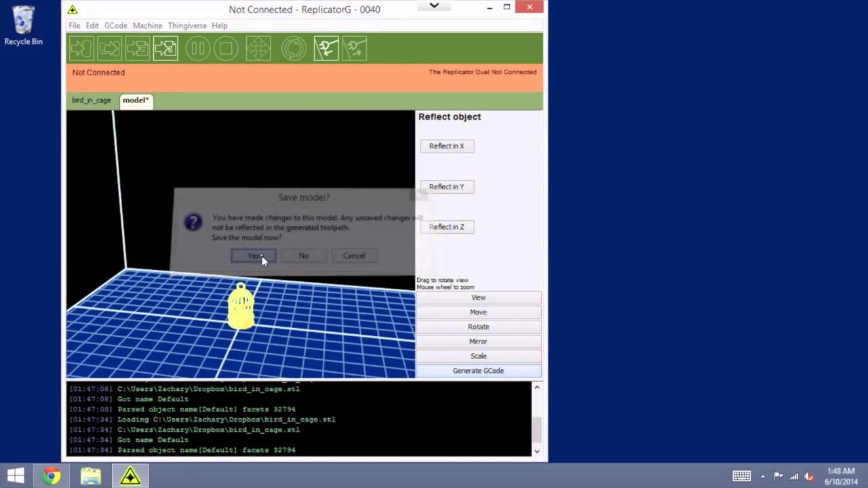The height and width of the screenshot is (488, 868).
Task: Click the Pause build icon
Action: click(x=198, y=49)
